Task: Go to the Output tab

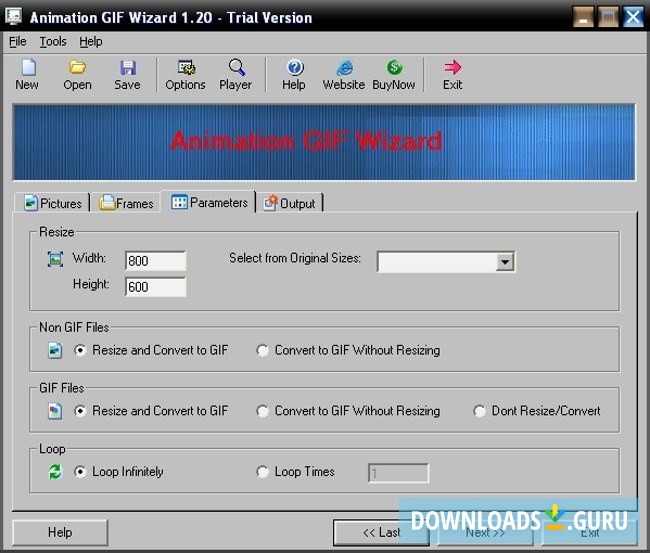Action: (289, 203)
